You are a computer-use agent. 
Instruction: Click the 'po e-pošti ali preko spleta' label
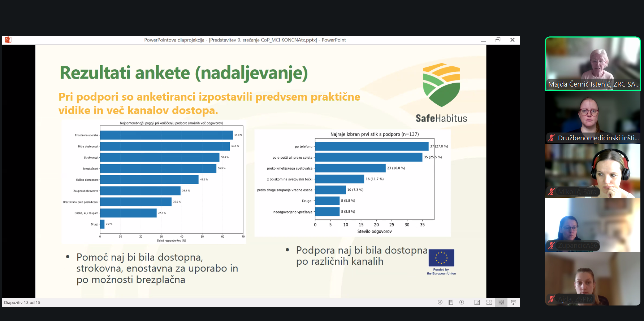292,158
